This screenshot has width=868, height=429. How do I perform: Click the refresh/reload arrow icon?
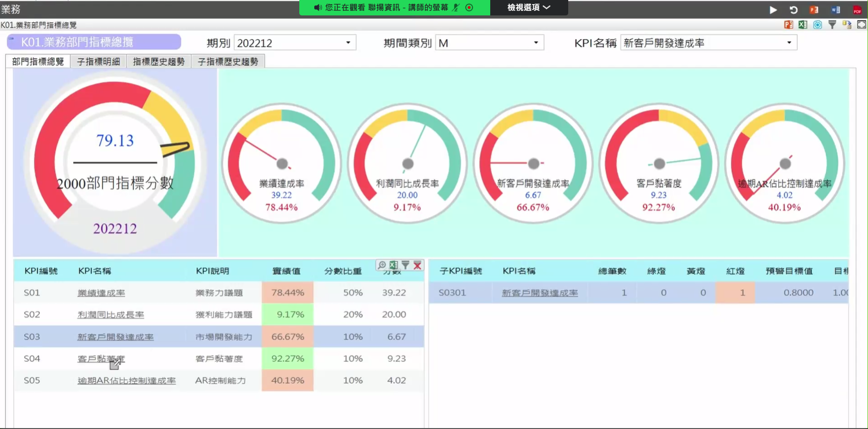tap(794, 10)
